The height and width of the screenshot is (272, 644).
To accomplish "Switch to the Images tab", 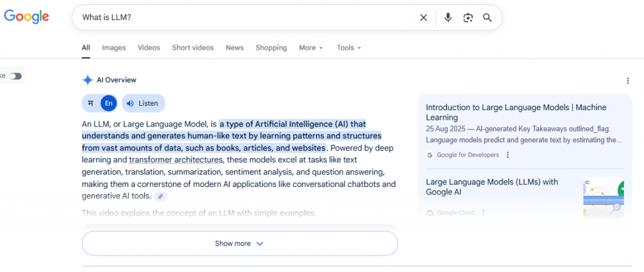I will coord(114,48).
